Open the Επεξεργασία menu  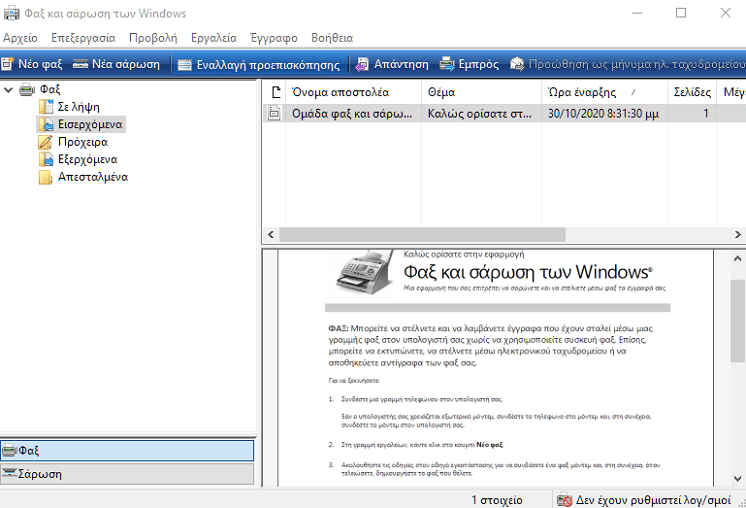[x=83, y=38]
